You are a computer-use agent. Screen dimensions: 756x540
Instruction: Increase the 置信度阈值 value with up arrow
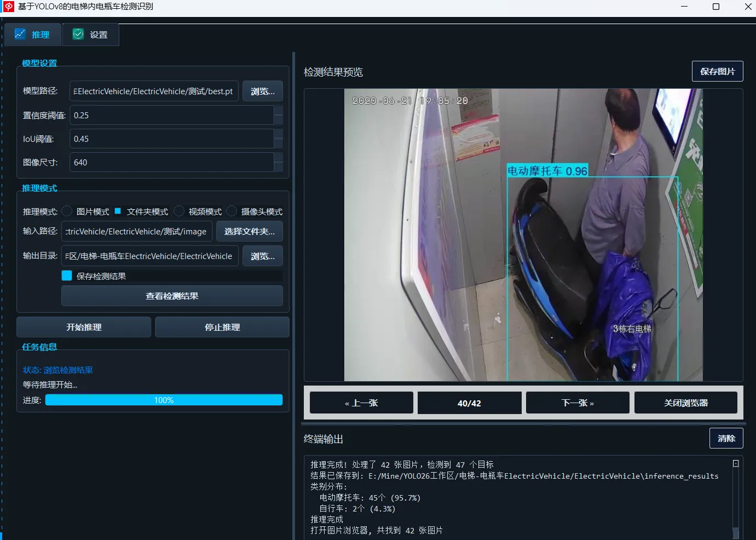tap(279, 110)
